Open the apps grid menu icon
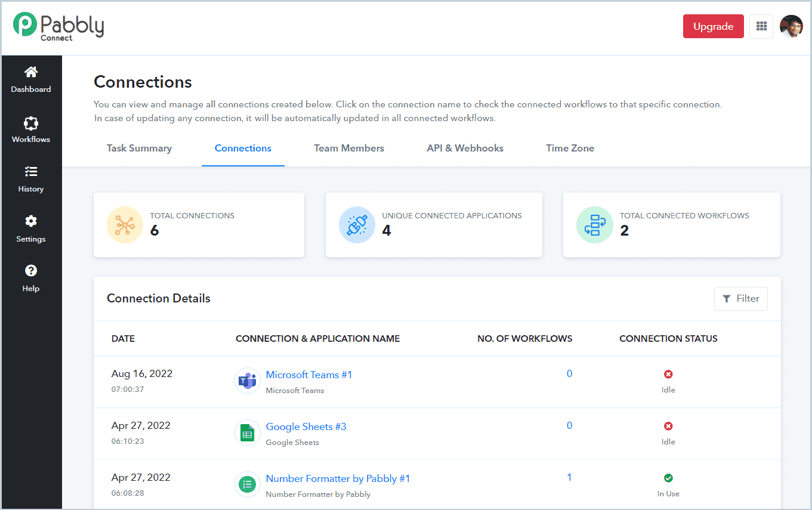Screen dimensions: 812x510 click(x=761, y=26)
